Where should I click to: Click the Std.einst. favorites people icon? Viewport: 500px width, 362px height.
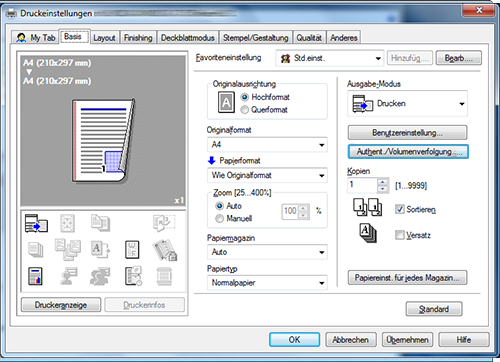pyautogui.click(x=286, y=59)
